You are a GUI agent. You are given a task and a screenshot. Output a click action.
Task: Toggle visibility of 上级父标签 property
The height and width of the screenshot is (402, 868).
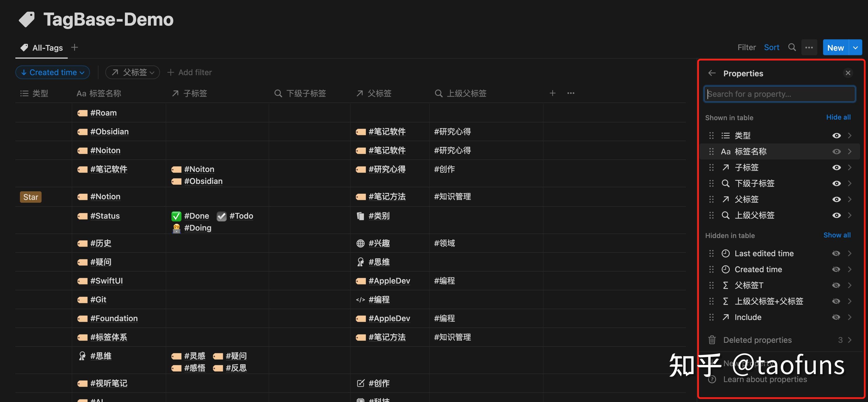(x=836, y=215)
